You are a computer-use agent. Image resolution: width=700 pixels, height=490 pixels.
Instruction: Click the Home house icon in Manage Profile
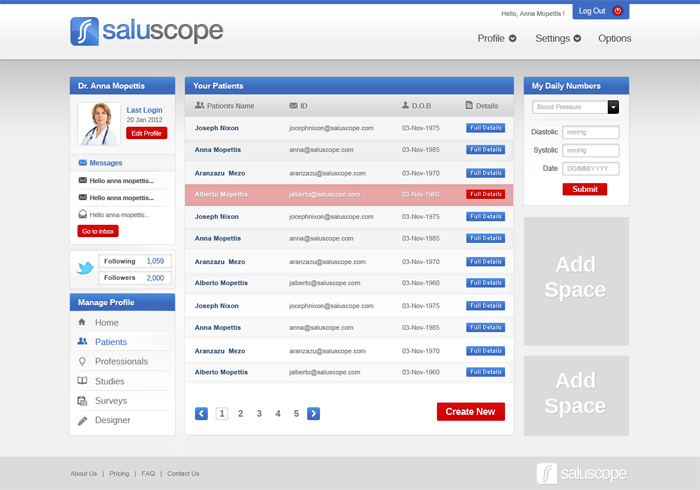point(82,322)
